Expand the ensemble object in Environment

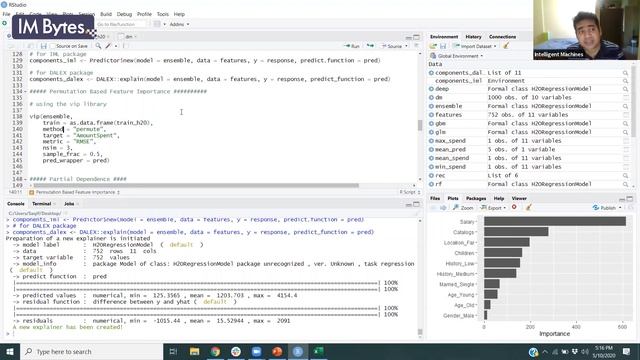(x=431, y=106)
